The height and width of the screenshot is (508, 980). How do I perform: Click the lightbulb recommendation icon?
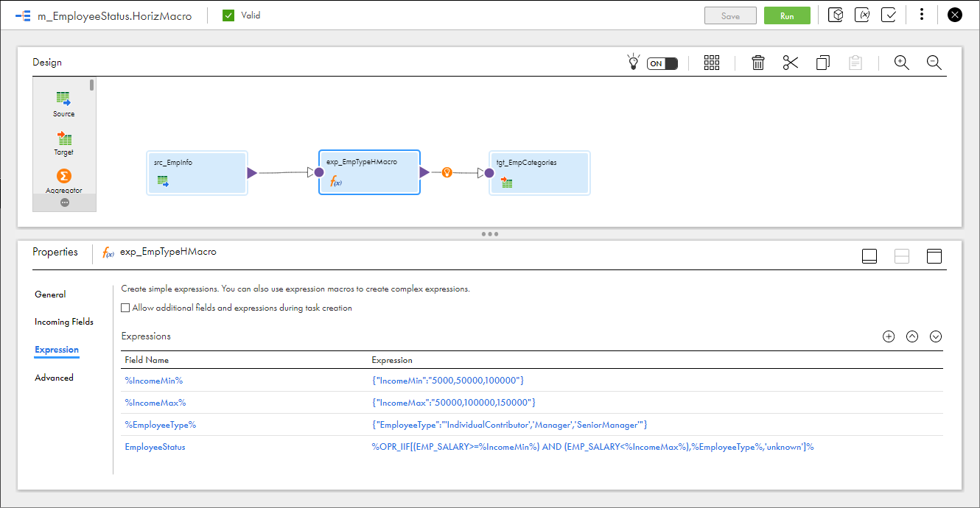pyautogui.click(x=632, y=63)
